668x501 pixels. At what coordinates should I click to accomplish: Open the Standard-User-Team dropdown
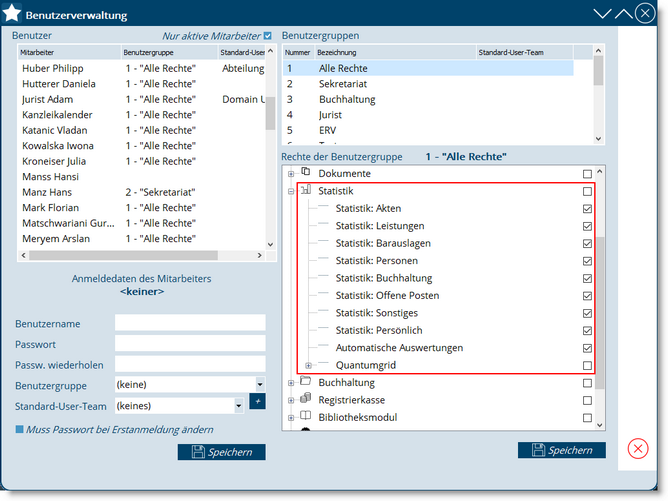coord(239,406)
